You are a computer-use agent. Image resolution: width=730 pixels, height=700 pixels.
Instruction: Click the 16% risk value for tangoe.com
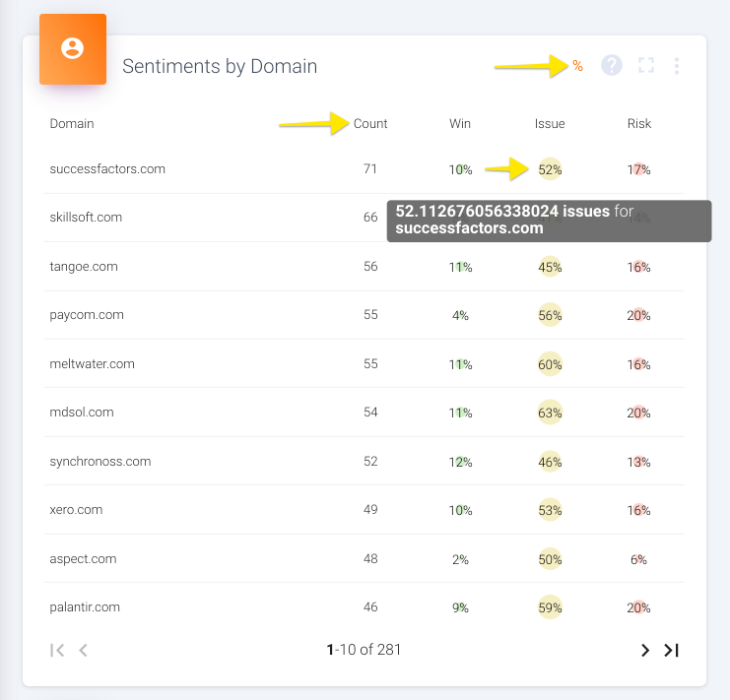pos(638,267)
